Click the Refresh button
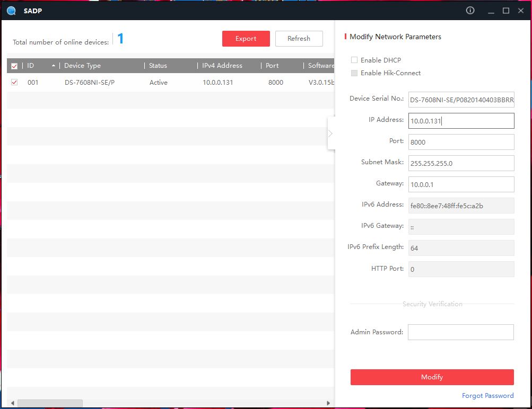 point(299,39)
